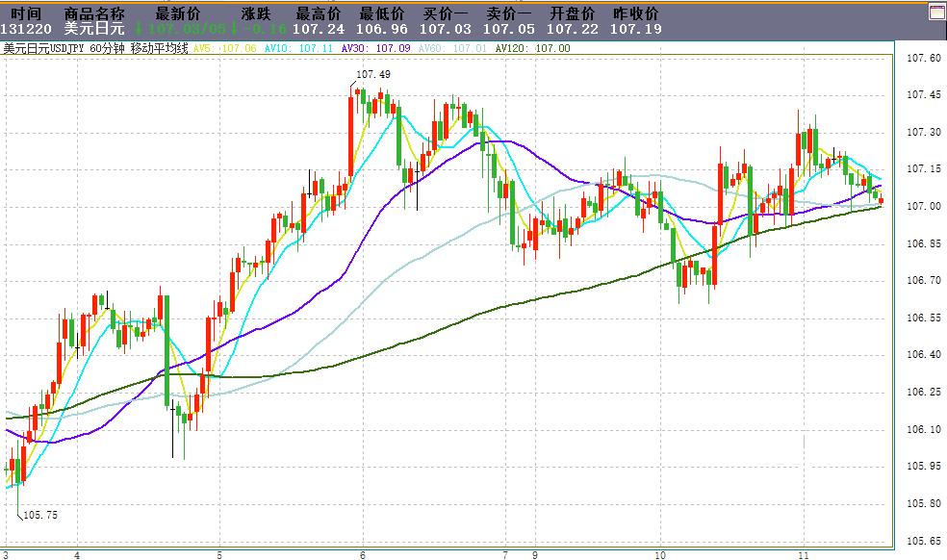Click the 昨收价 column header
Image resolution: width=947 pixels, height=560 pixels.
pyautogui.click(x=635, y=13)
